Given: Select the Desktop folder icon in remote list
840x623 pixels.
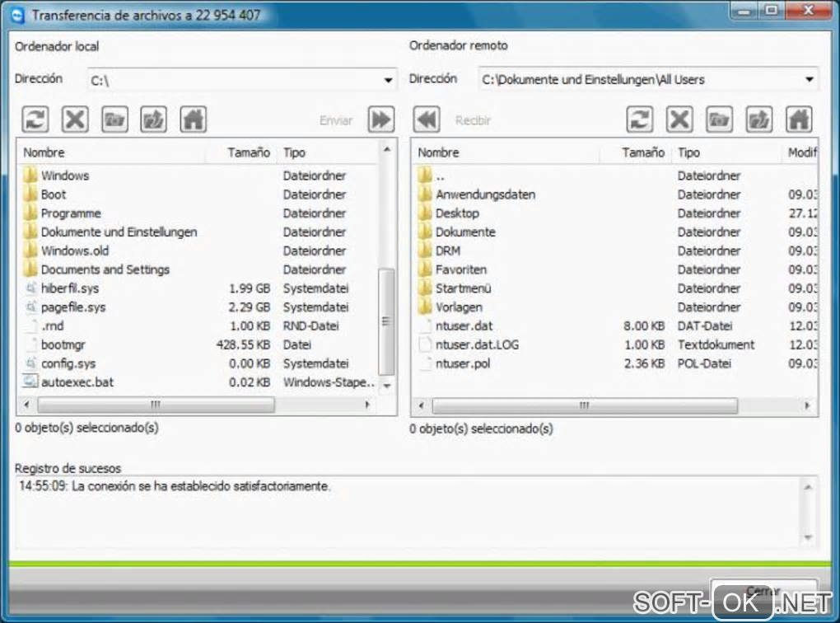Looking at the screenshot, I should click(425, 213).
